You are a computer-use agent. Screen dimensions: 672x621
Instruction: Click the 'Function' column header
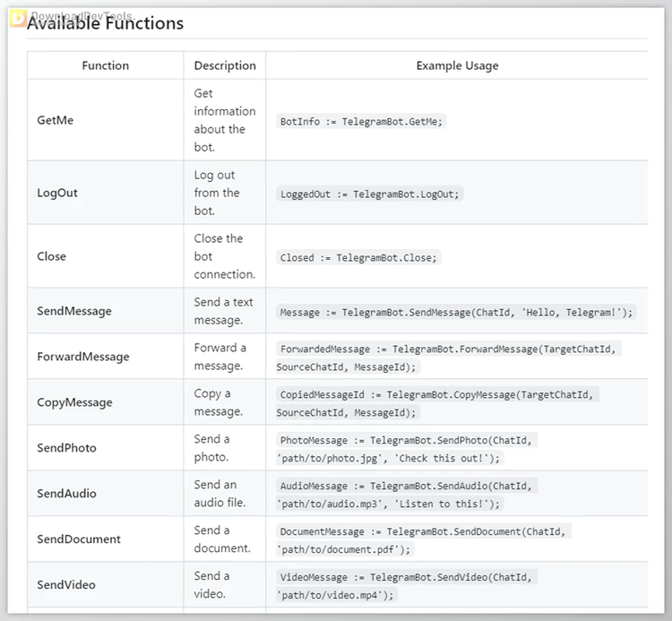(106, 65)
